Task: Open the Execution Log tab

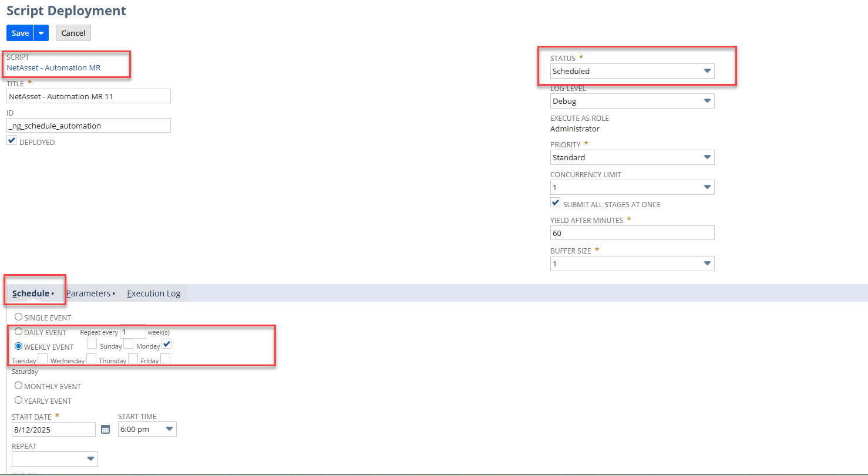Action: tap(154, 293)
